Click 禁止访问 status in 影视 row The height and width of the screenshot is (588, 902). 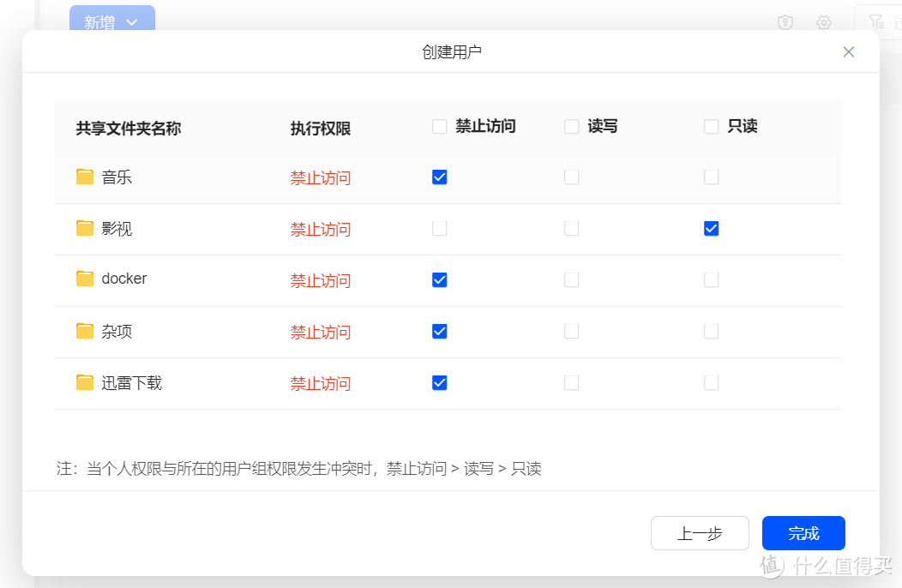pyautogui.click(x=321, y=230)
